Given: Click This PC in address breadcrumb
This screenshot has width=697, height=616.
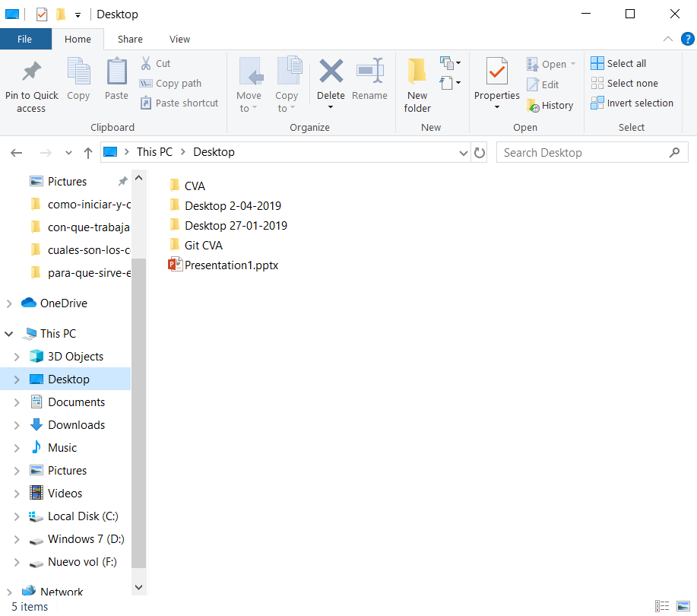Looking at the screenshot, I should pyautogui.click(x=154, y=152).
